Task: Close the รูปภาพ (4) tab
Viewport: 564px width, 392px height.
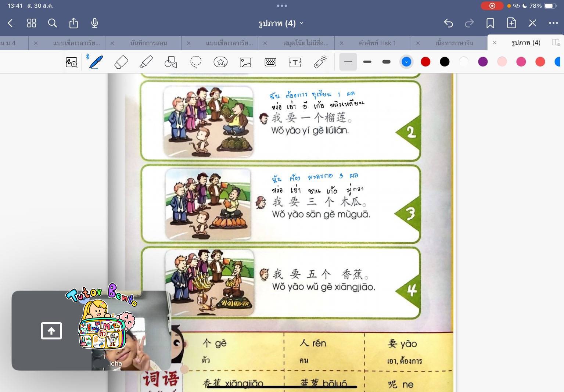Action: [x=495, y=43]
